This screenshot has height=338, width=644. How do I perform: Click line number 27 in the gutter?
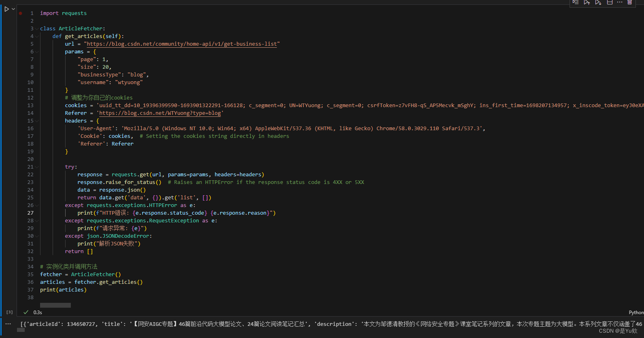tap(31, 213)
